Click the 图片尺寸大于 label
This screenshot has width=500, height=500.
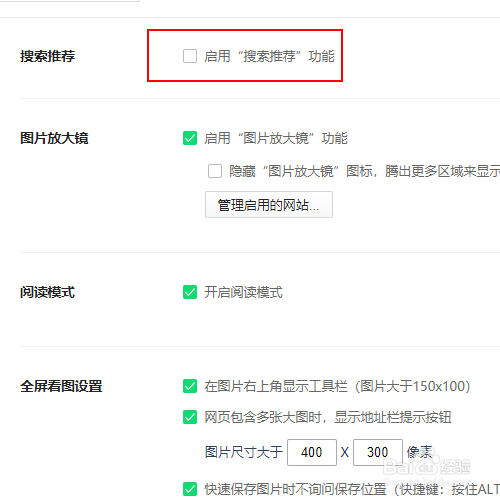click(x=244, y=452)
